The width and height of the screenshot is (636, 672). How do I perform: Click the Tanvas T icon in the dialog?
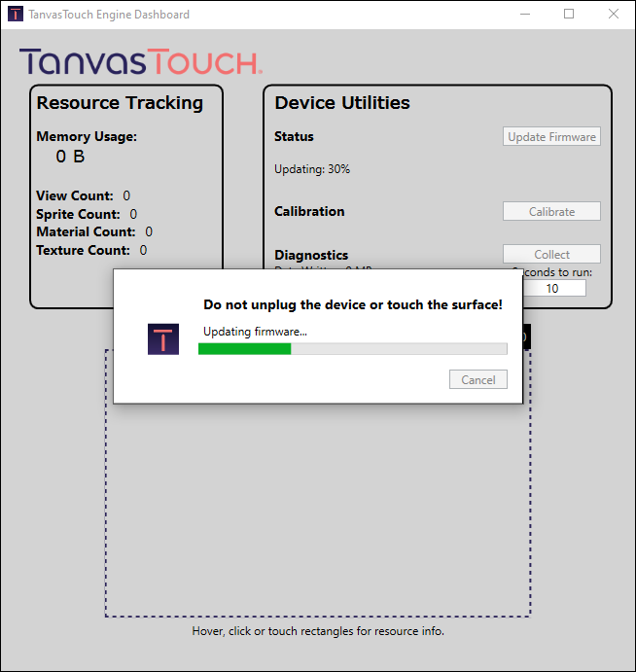point(163,339)
